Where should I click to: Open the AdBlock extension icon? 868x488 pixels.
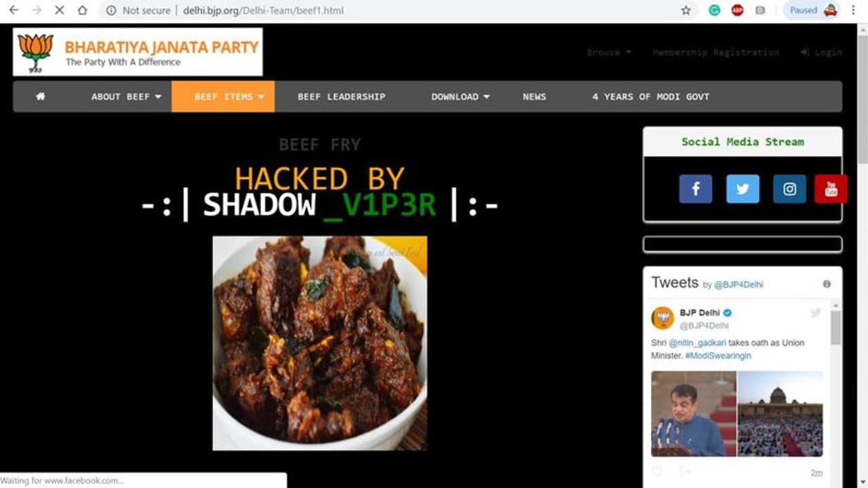(x=737, y=10)
